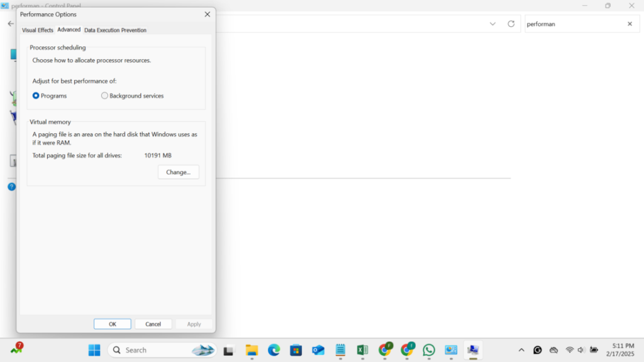
Task: Click the back navigation arrow in Control Panel
Action: (10, 23)
